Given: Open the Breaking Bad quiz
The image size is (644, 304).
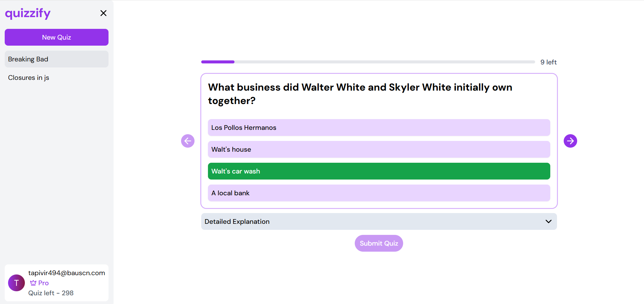Looking at the screenshot, I should 56,59.
